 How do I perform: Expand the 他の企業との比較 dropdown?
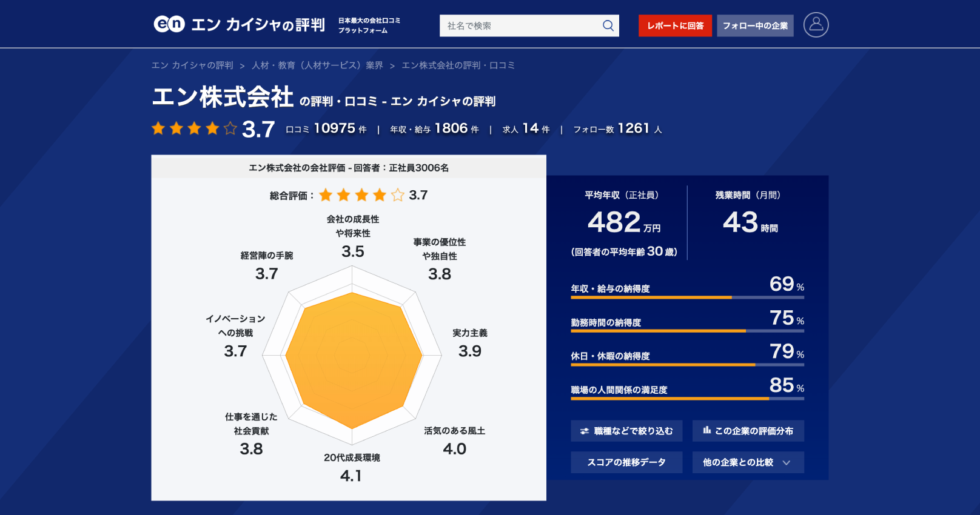748,462
